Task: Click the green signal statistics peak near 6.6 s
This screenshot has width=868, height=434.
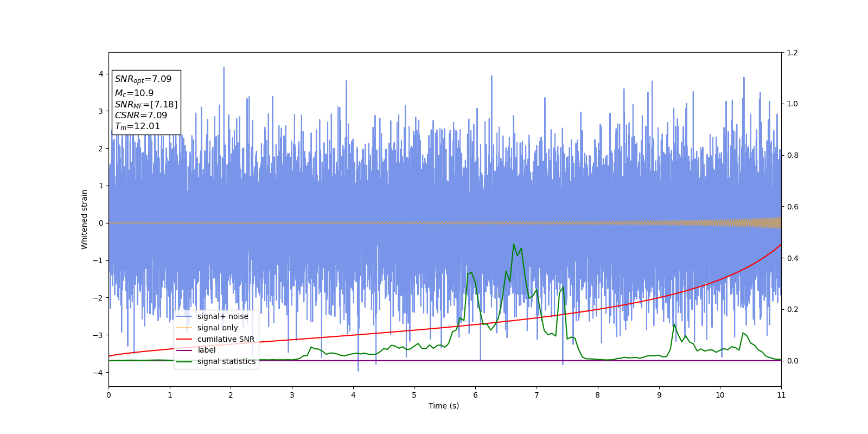Action: click(x=513, y=245)
